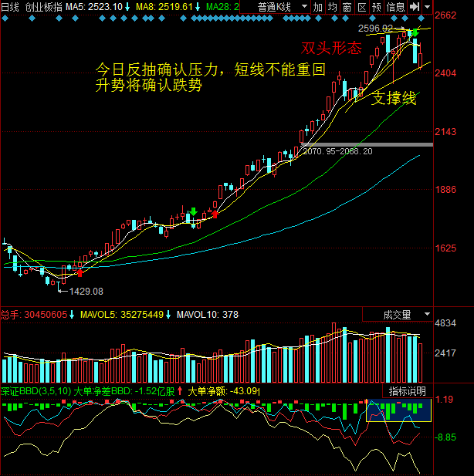
Task: Click the 均 moving average button
Action: coord(333,7)
